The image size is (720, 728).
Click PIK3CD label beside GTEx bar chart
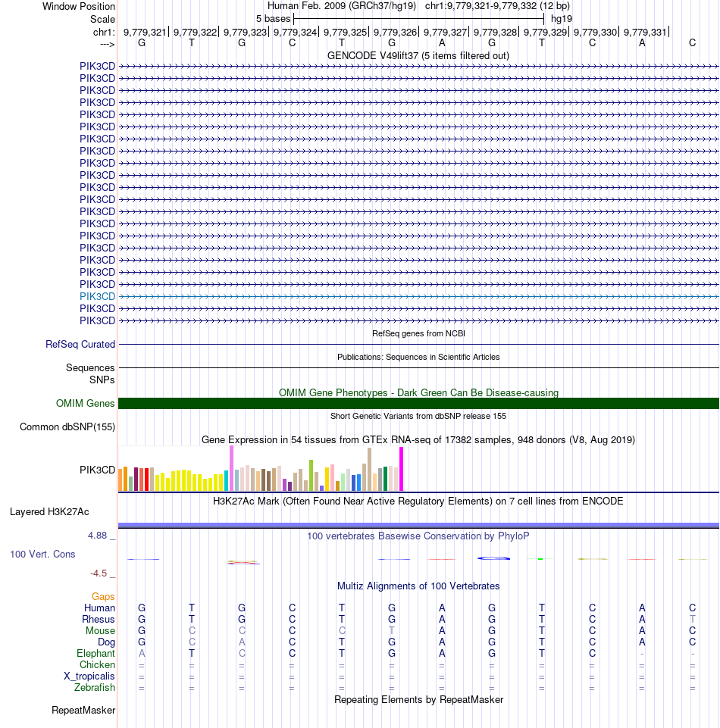coord(97,470)
